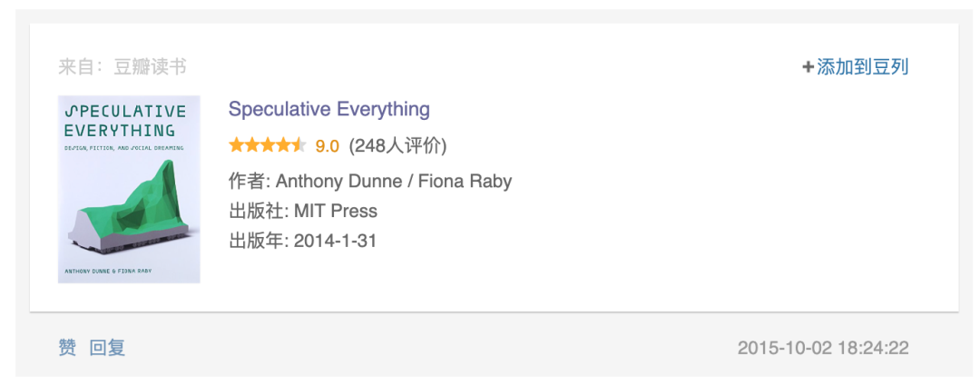
Task: Click the first orange star
Action: click(236, 145)
